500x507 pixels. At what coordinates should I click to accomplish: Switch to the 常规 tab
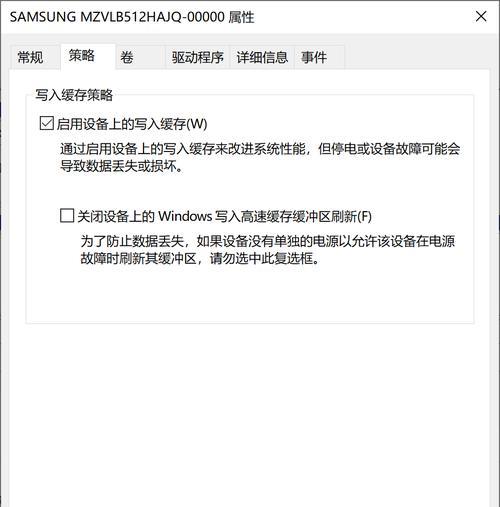tap(30, 57)
